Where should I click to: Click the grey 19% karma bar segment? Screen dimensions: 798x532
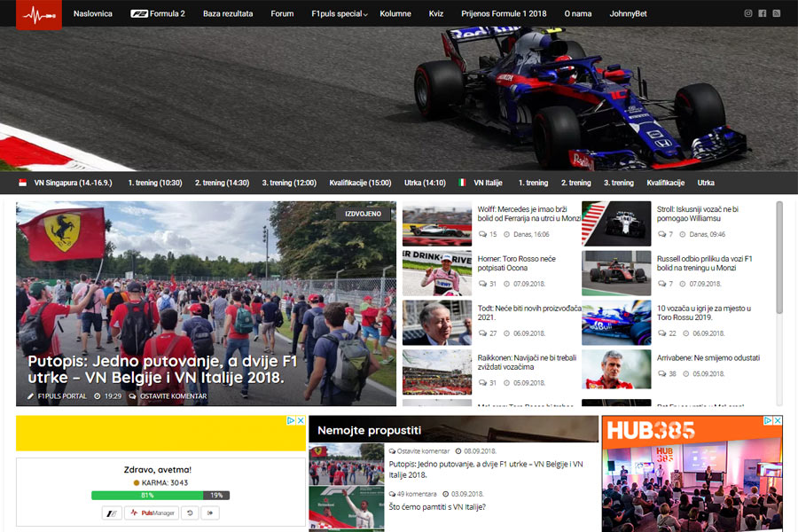pyautogui.click(x=217, y=496)
